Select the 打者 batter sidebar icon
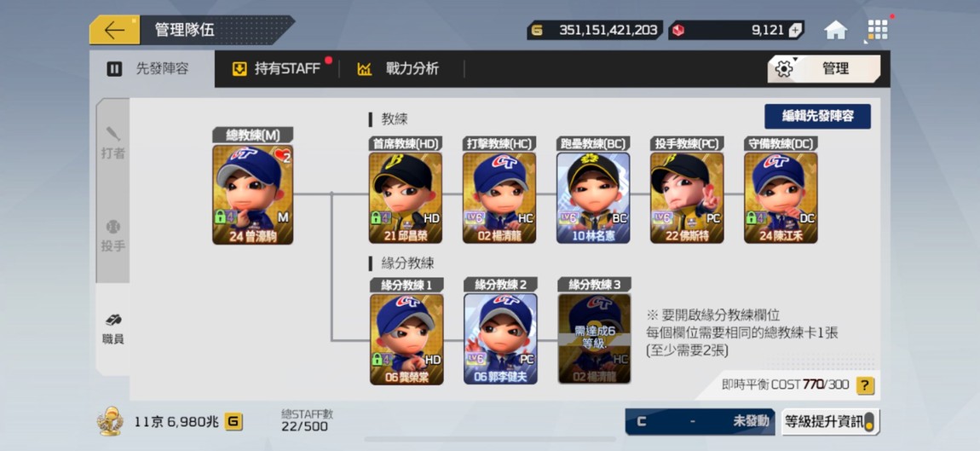 coord(113,143)
